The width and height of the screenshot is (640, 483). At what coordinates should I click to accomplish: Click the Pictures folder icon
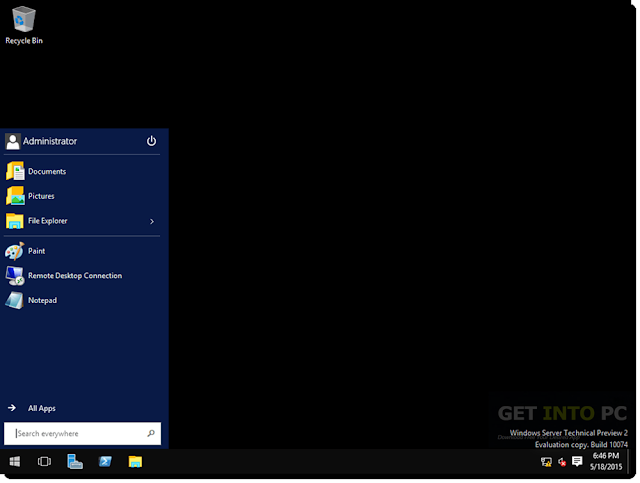point(15,196)
